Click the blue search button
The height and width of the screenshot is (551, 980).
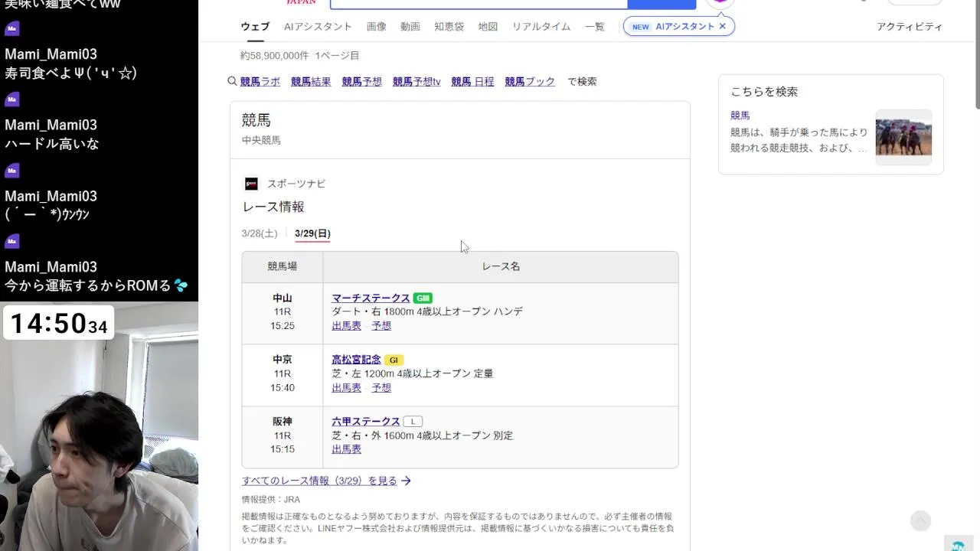click(x=661, y=4)
